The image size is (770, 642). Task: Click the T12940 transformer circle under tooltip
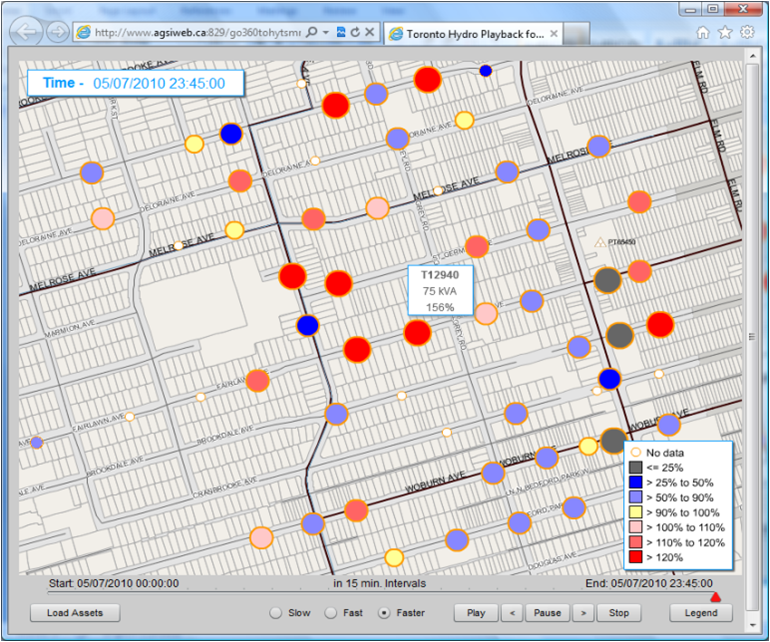click(418, 333)
